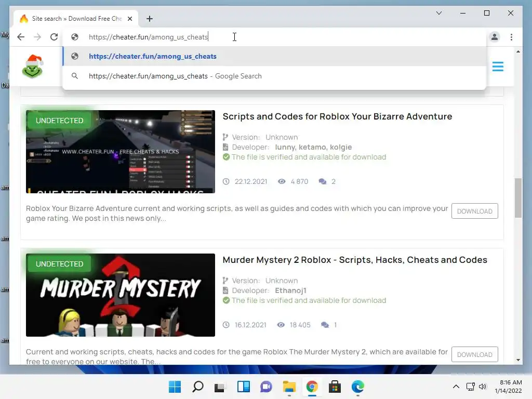Image resolution: width=532 pixels, height=399 pixels.
Task: Open the Murder Mystery 2 thumbnail image
Action: (121, 295)
